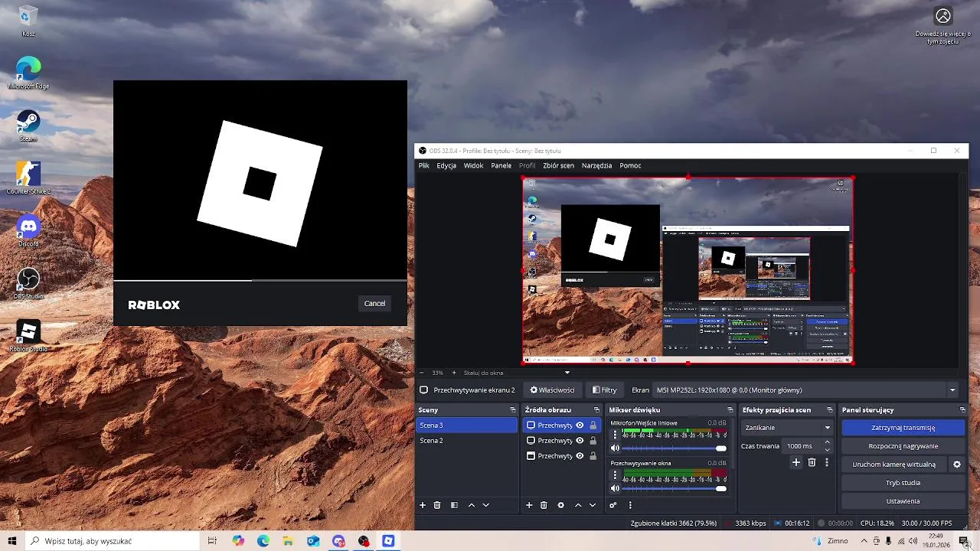Open the Counter-Strike 2 desktop shortcut
Viewport: 980px width, 551px height.
28,178
